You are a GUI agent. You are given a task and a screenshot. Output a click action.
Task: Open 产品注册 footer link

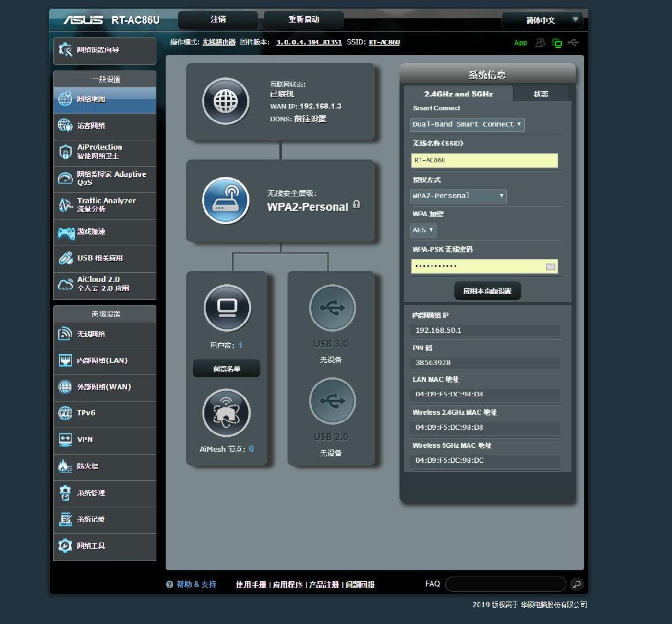(x=324, y=585)
